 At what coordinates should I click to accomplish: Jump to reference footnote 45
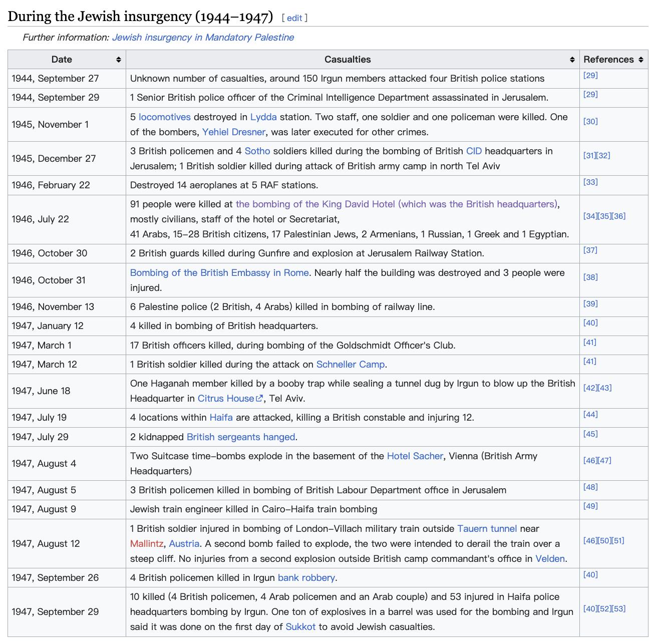590,434
